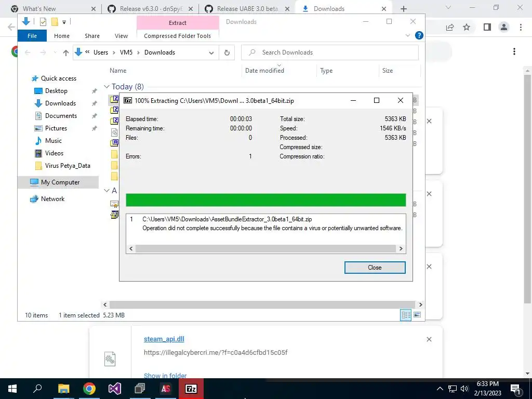
Task: Open downloads page three-dot menu
Action: click(514, 51)
